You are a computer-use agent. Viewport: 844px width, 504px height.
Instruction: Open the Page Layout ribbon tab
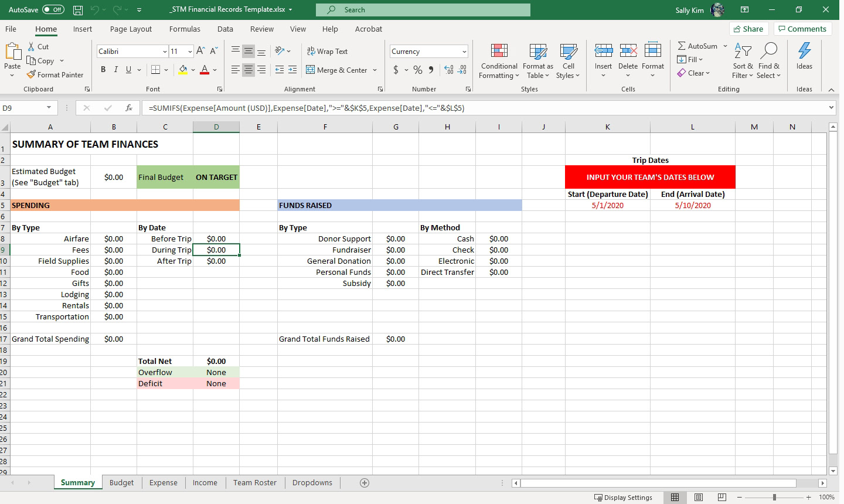(131, 29)
